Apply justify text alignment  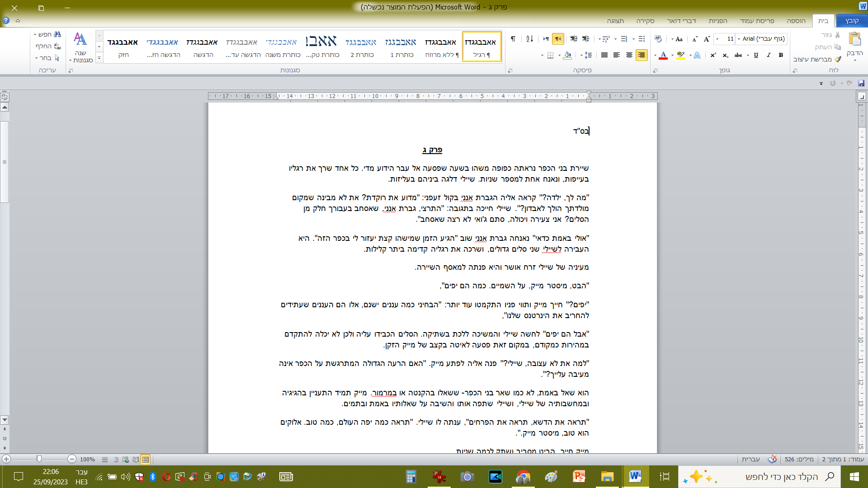(x=604, y=55)
